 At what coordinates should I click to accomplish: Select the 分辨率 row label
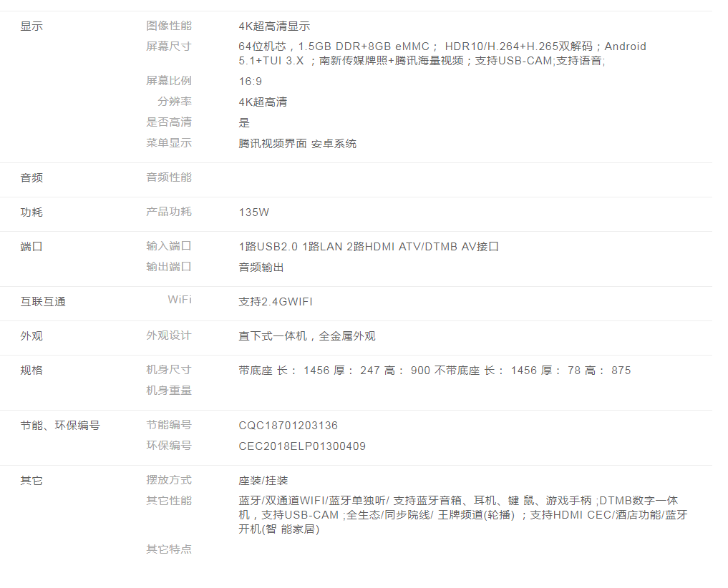click(175, 102)
